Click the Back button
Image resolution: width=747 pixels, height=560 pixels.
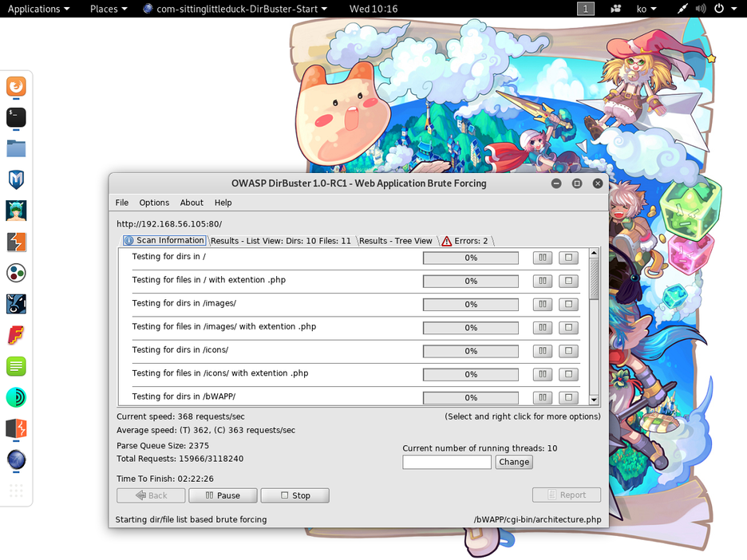pos(151,495)
